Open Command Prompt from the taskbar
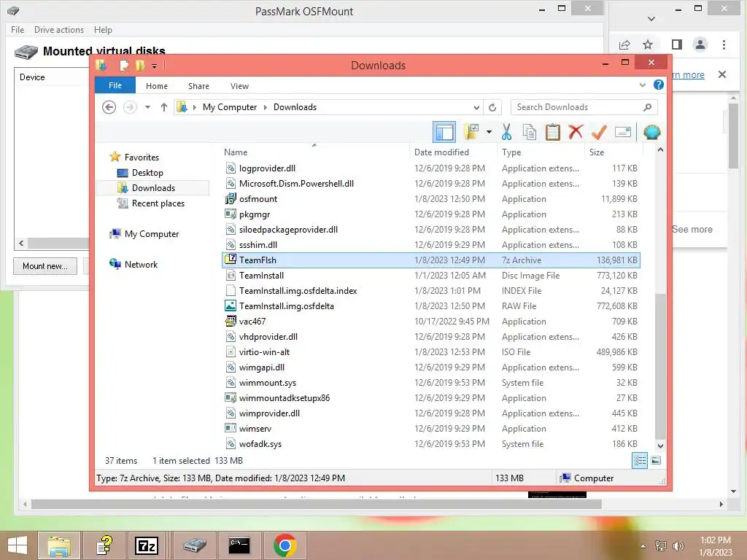 pyautogui.click(x=239, y=545)
